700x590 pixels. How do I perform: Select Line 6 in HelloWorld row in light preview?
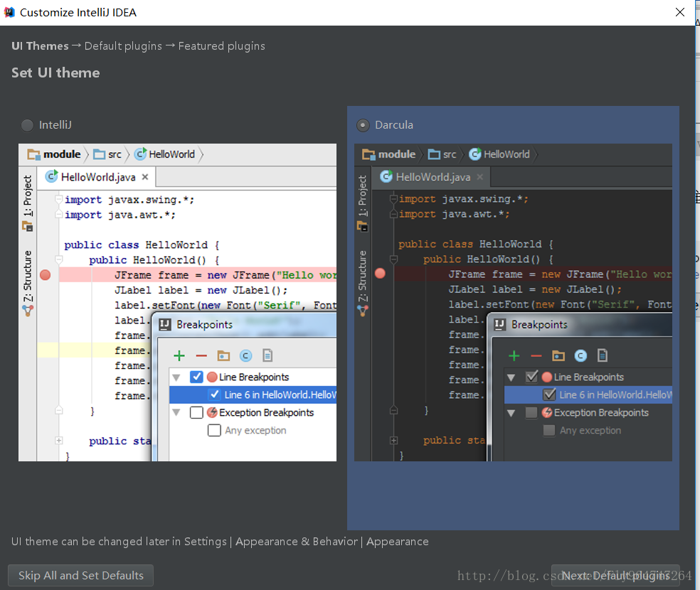pyautogui.click(x=253, y=395)
